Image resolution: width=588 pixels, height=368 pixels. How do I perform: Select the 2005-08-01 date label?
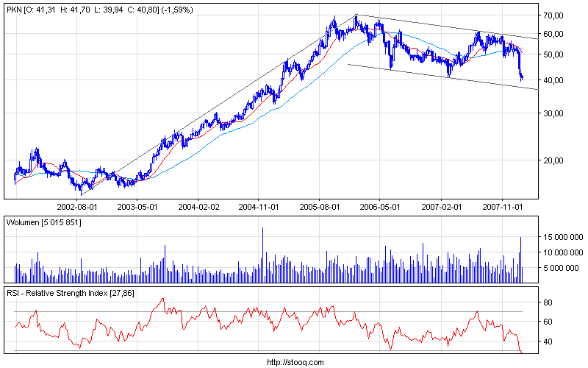tap(320, 207)
